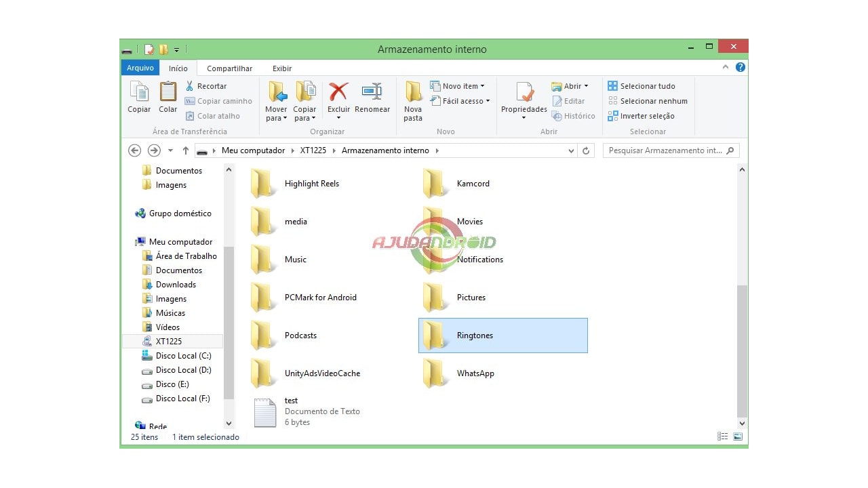Click quick access New folder icon in title bar
The image size is (868, 488).
163,49
